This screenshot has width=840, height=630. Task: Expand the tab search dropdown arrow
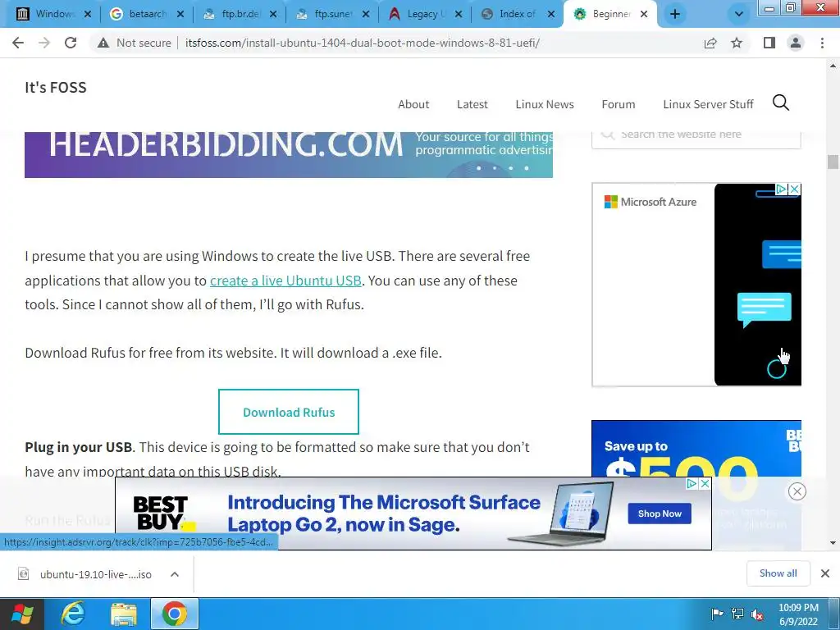[739, 15]
